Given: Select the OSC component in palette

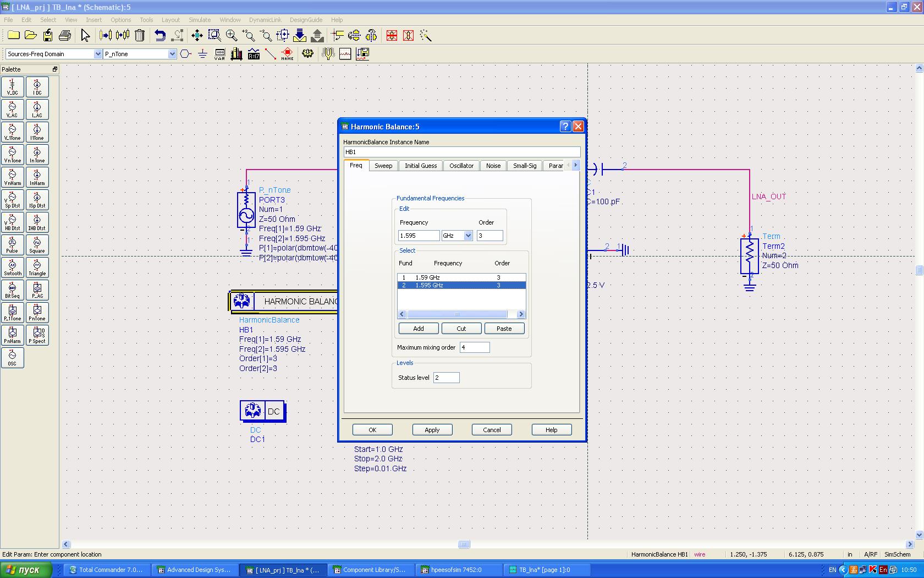Looking at the screenshot, I should pos(12,358).
